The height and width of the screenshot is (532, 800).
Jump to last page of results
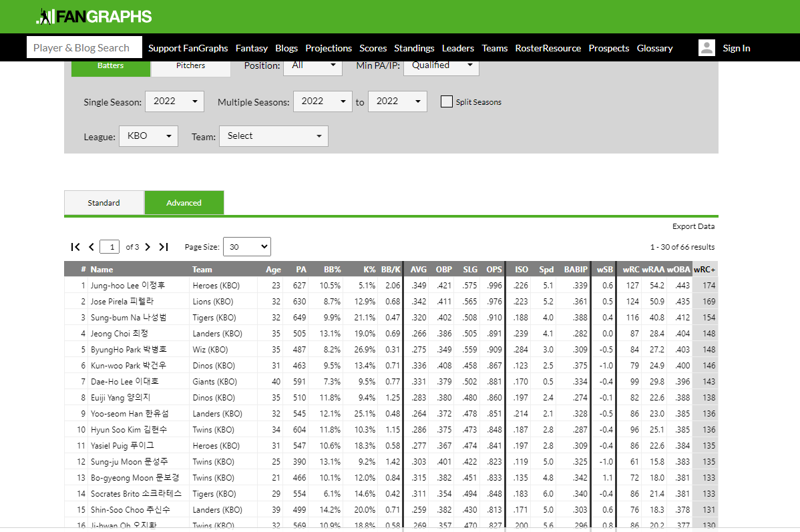(x=163, y=247)
